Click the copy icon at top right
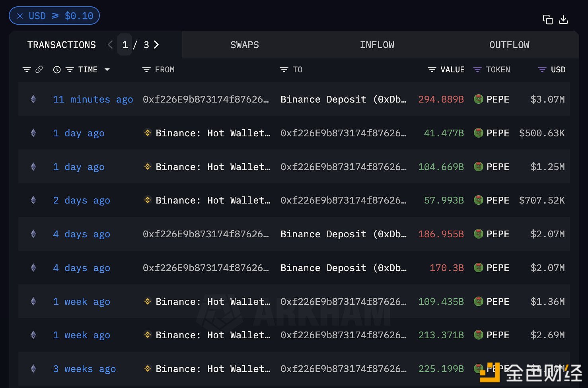 pyautogui.click(x=548, y=19)
